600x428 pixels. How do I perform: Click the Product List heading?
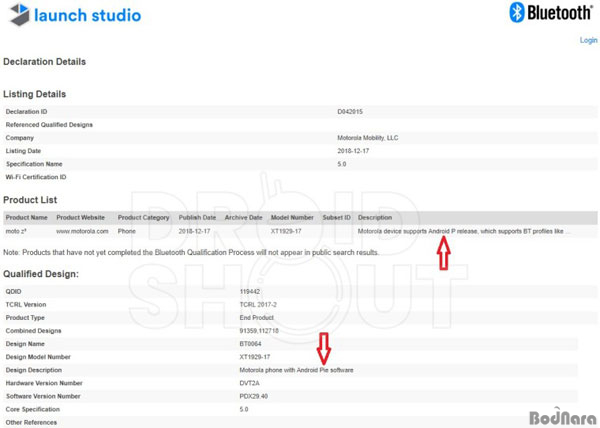(x=30, y=200)
